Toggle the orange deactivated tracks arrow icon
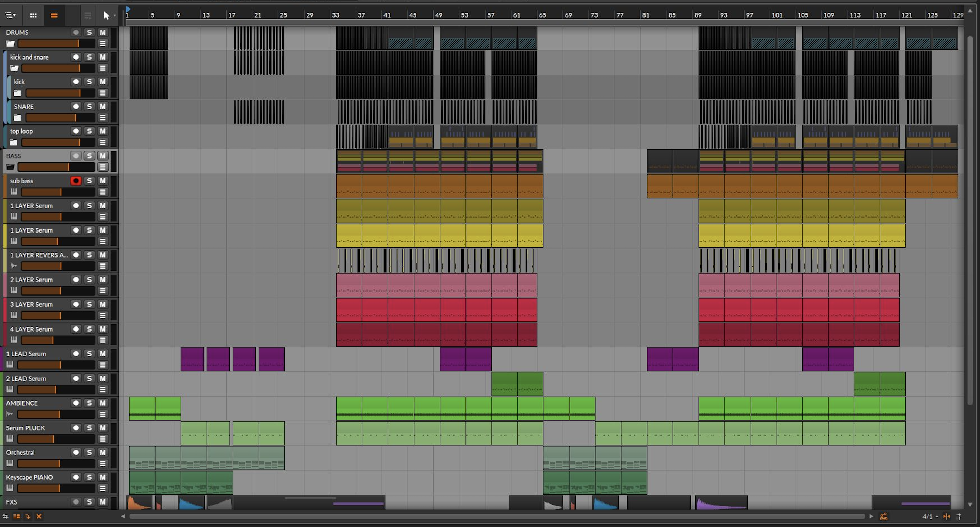This screenshot has height=527, width=980. point(28,517)
